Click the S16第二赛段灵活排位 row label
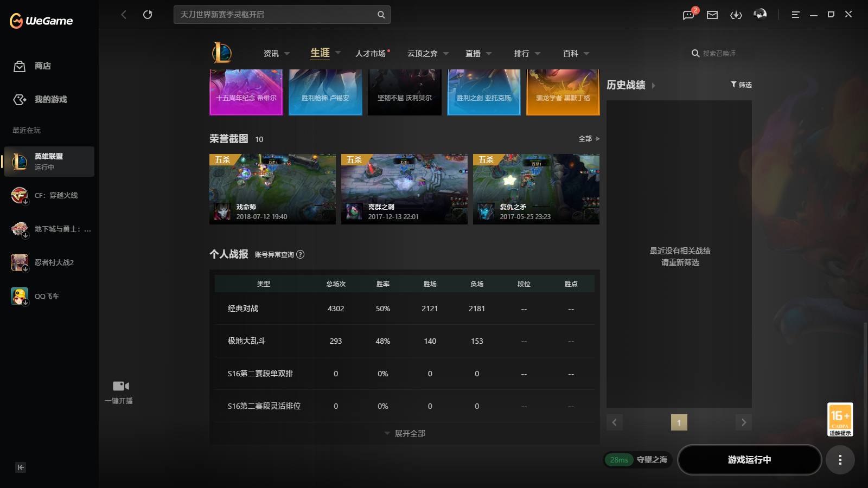This screenshot has width=868, height=488. [264, 406]
